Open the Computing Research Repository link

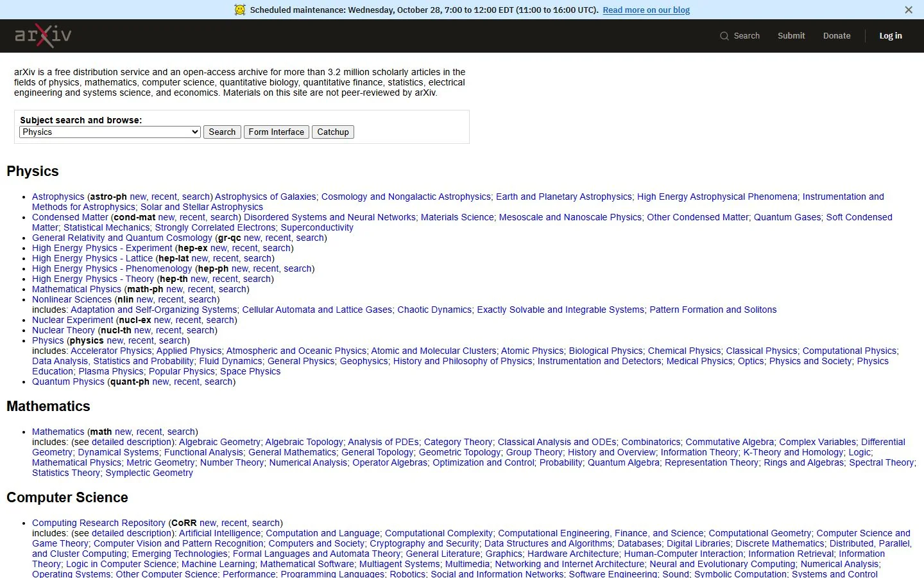(x=99, y=523)
